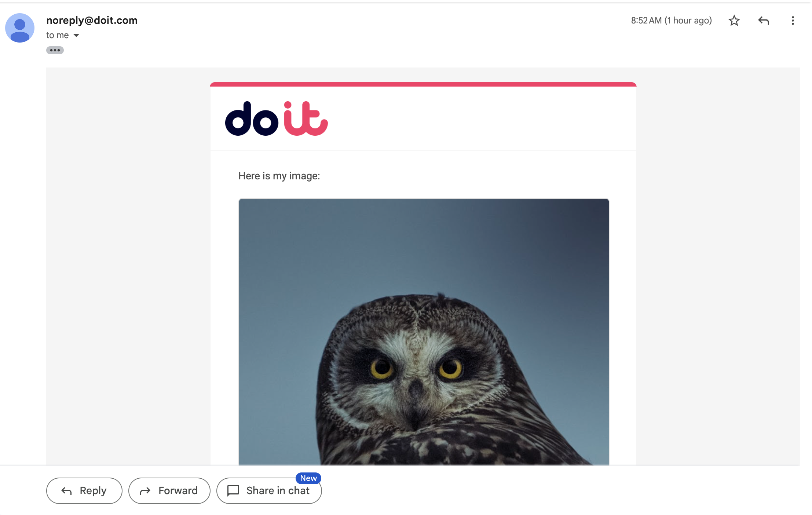The height and width of the screenshot is (515, 812).
Task: Expand recipient details arrow next to "to me"
Action: click(76, 36)
